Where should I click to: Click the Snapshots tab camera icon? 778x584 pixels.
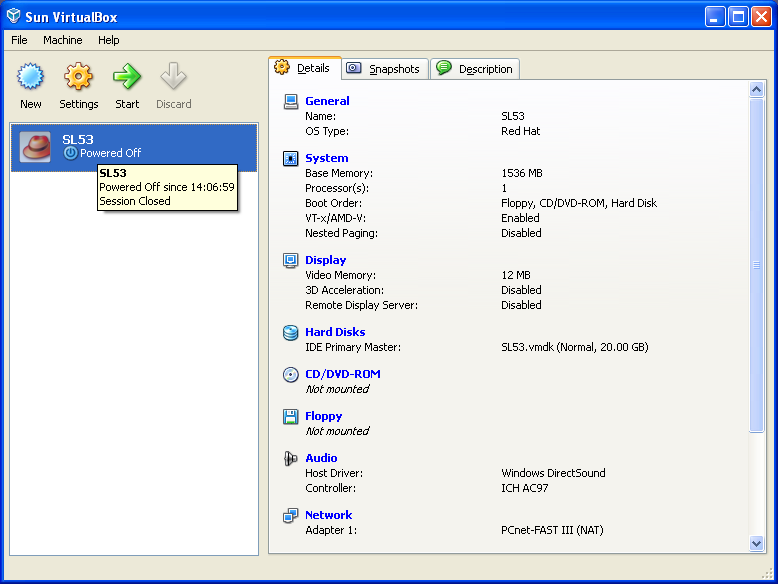click(354, 68)
